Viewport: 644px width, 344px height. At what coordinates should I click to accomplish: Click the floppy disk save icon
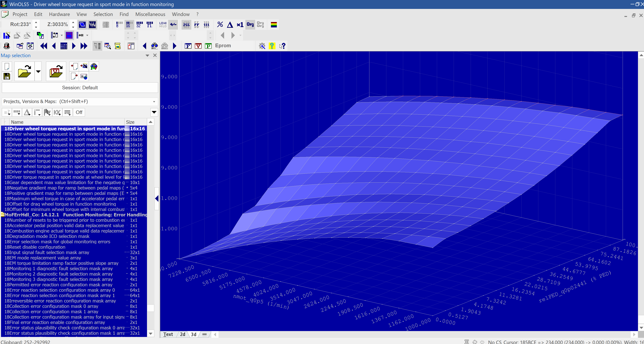[x=7, y=76]
